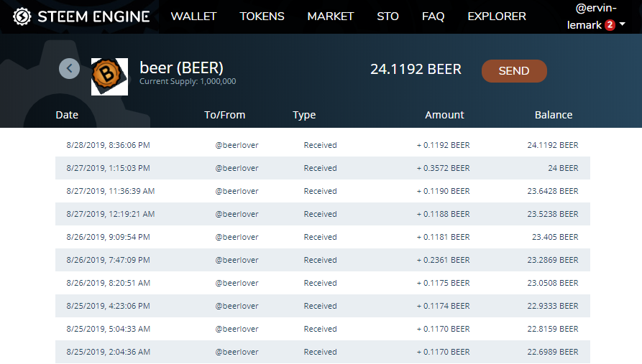Viewport: 642px width, 364px height.
Task: Navigate to the TOKENS page
Action: [262, 16]
